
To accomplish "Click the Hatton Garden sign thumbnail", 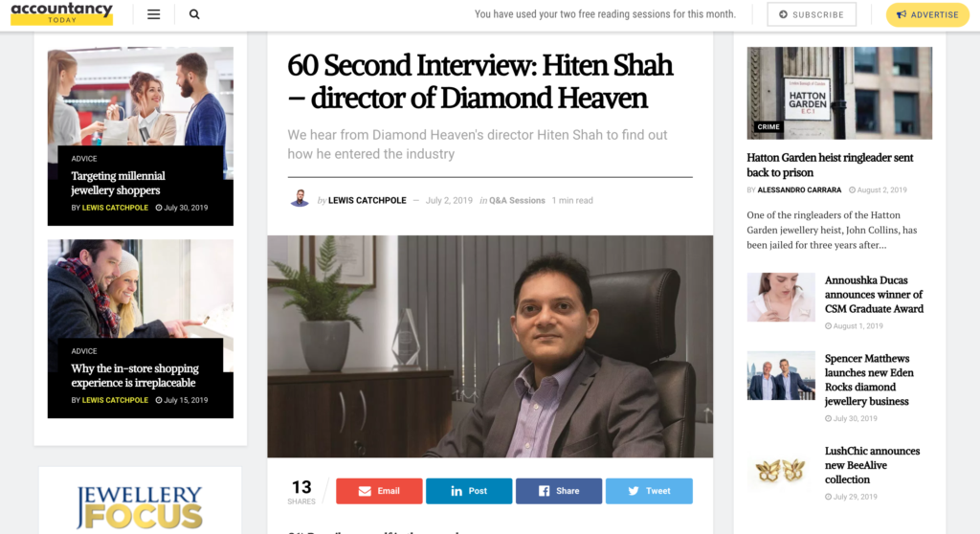I will pyautogui.click(x=839, y=93).
